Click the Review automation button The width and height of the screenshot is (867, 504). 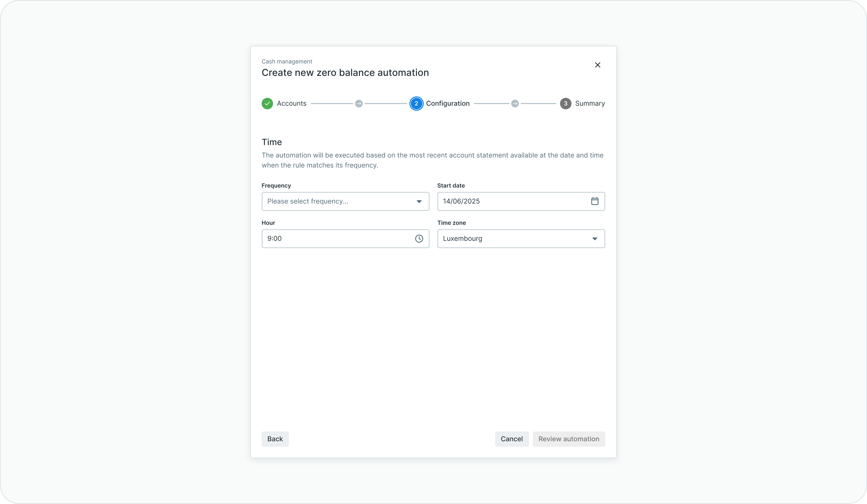point(568,439)
